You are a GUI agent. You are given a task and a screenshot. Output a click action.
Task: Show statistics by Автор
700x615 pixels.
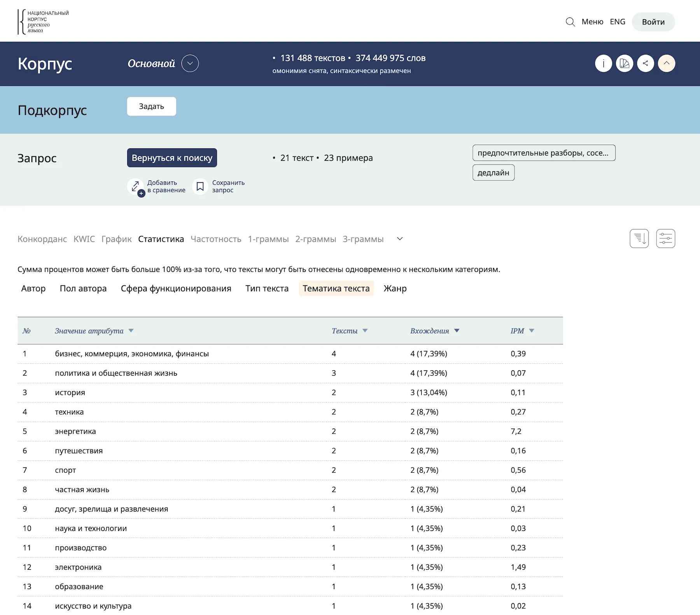coord(33,288)
